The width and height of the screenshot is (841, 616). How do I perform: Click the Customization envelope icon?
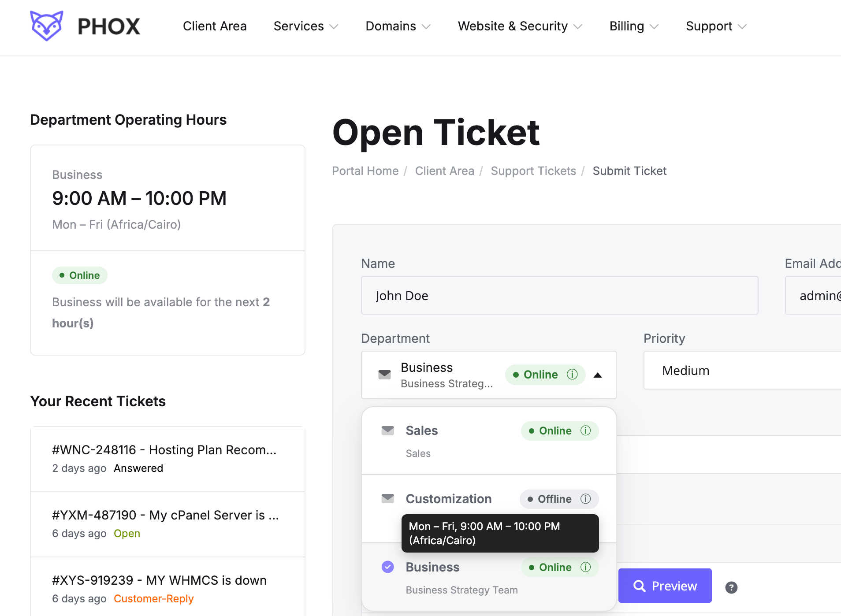click(x=387, y=498)
